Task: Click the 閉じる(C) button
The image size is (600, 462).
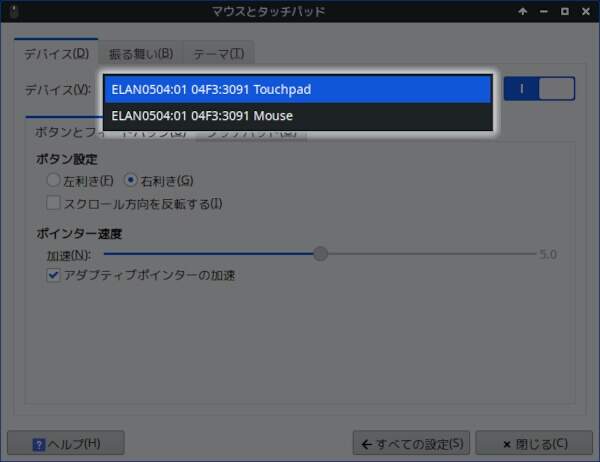Action: tap(534, 443)
